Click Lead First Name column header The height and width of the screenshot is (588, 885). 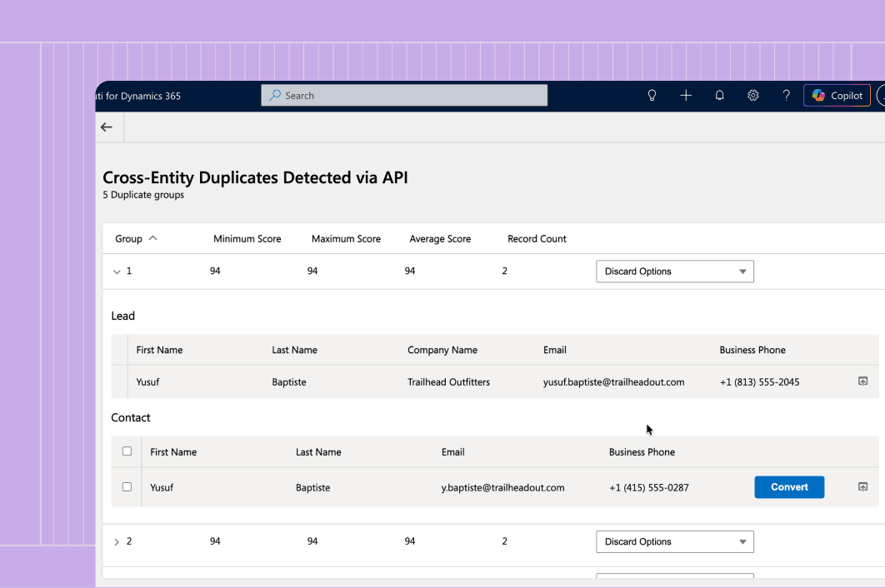coord(159,350)
